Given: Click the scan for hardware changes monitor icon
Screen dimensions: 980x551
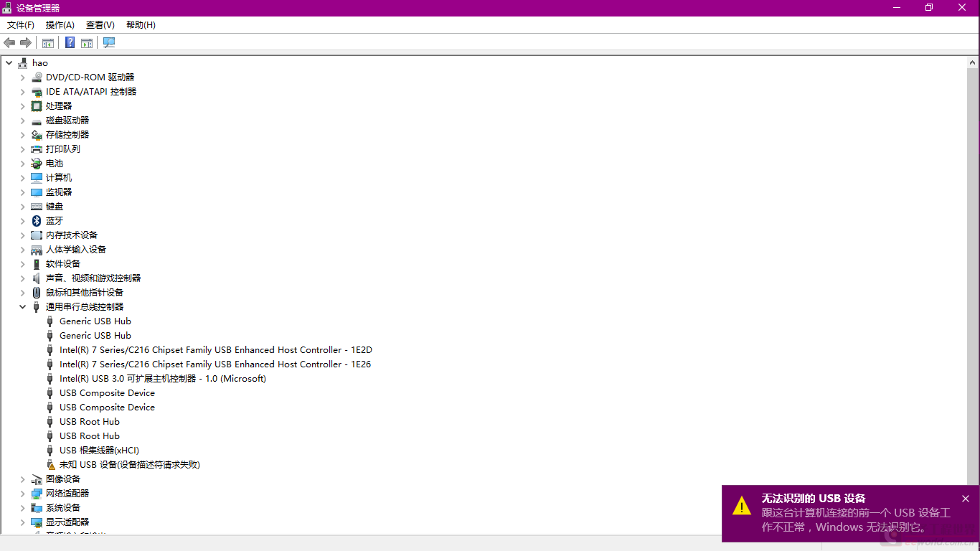Looking at the screenshot, I should (109, 43).
